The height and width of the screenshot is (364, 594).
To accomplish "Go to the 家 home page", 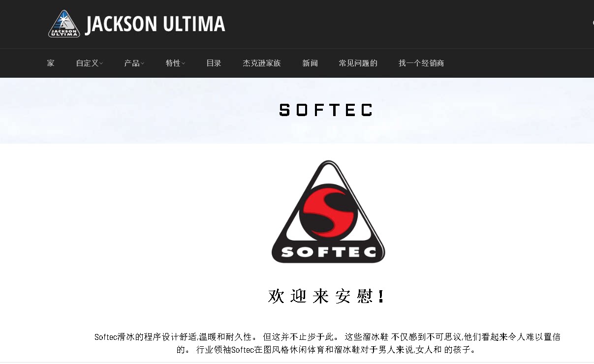I will (51, 63).
